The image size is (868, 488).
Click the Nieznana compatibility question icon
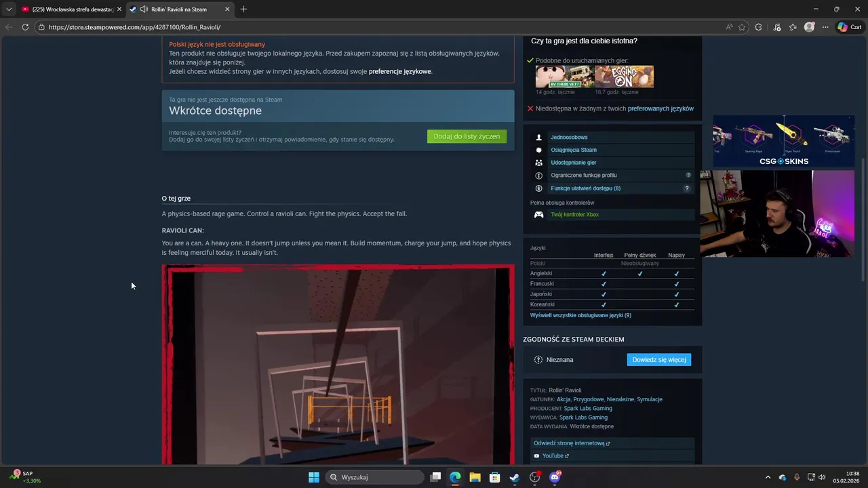coord(538,360)
